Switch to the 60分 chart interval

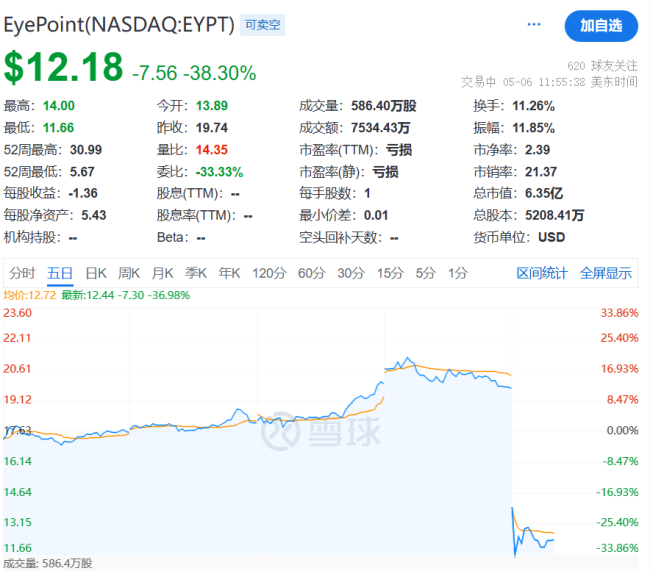tap(312, 273)
